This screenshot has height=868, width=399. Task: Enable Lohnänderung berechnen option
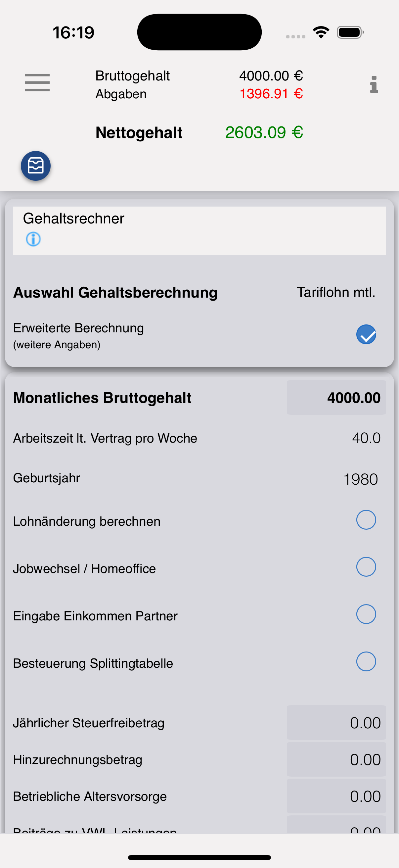[366, 520]
